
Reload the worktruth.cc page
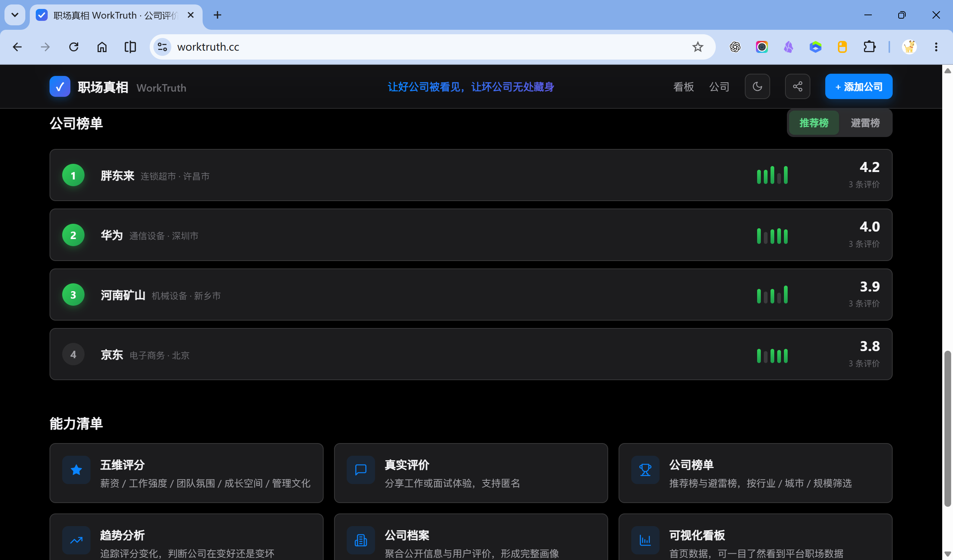tap(74, 47)
